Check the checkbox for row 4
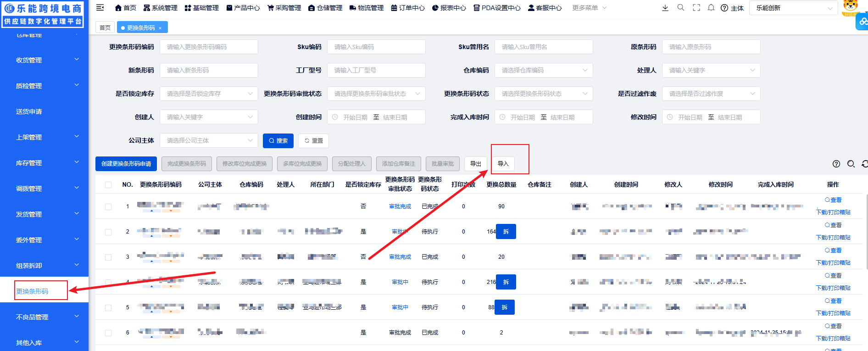The image size is (868, 351). [x=108, y=283]
